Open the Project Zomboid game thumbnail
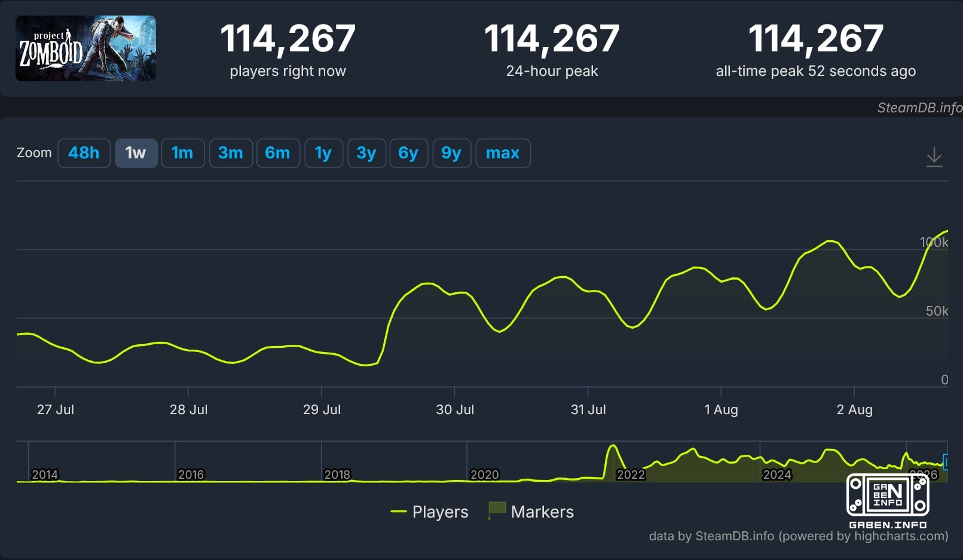 pyautogui.click(x=85, y=48)
